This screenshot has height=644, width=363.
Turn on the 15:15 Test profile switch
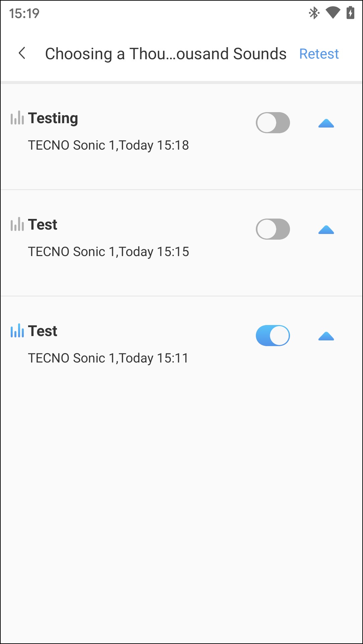tap(273, 229)
